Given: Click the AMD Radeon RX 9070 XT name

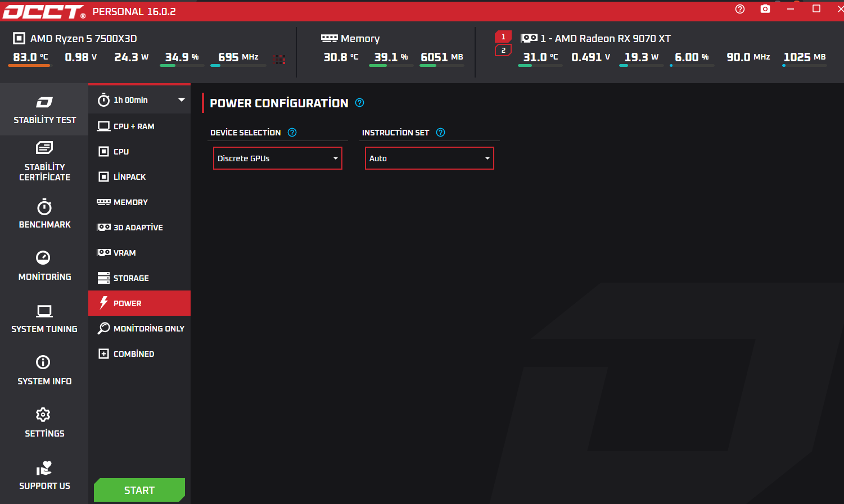Looking at the screenshot, I should 606,38.
